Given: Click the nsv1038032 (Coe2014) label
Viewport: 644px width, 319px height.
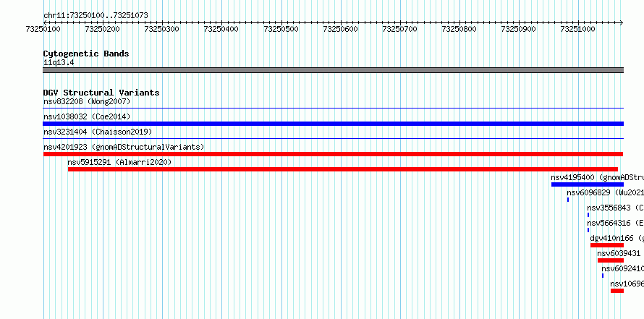Looking at the screenshot, I should point(87,116).
